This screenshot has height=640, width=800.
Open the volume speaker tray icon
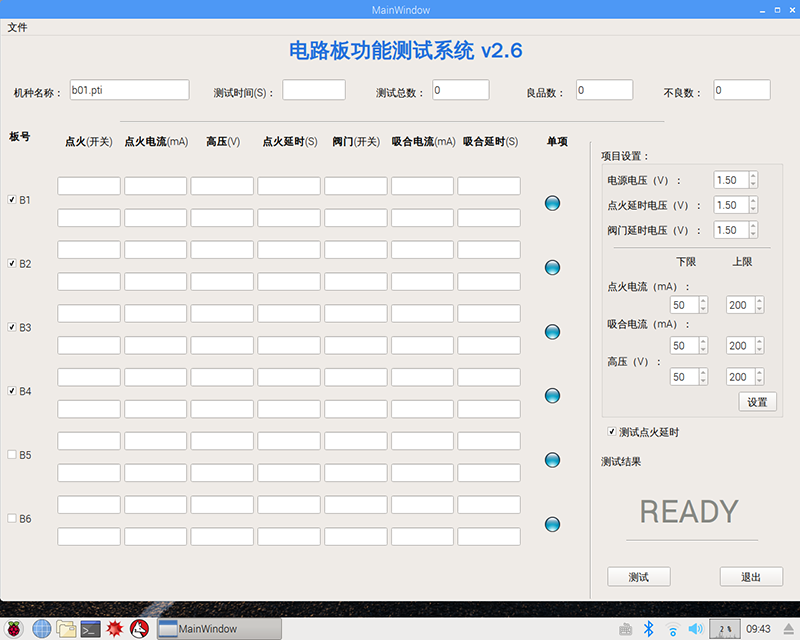pyautogui.click(x=696, y=629)
